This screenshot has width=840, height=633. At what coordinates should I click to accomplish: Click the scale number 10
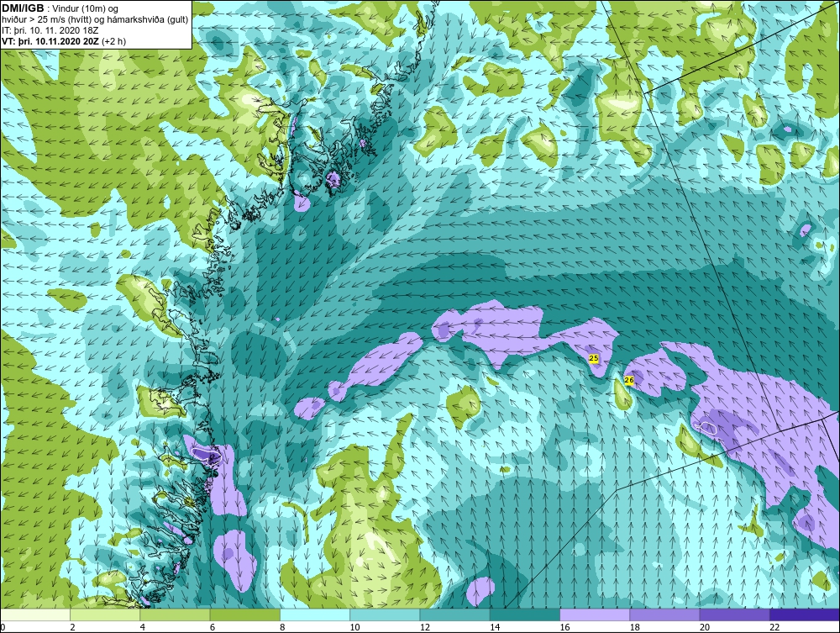(x=354, y=627)
